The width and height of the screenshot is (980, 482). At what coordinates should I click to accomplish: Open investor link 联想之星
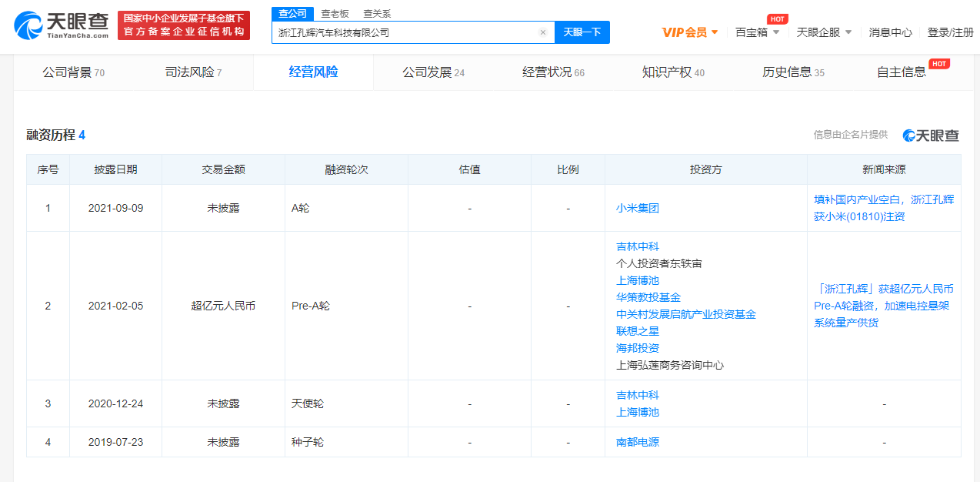(x=637, y=331)
